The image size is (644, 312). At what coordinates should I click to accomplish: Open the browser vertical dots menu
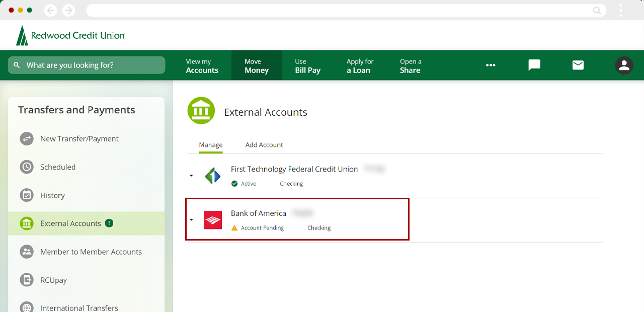(621, 10)
